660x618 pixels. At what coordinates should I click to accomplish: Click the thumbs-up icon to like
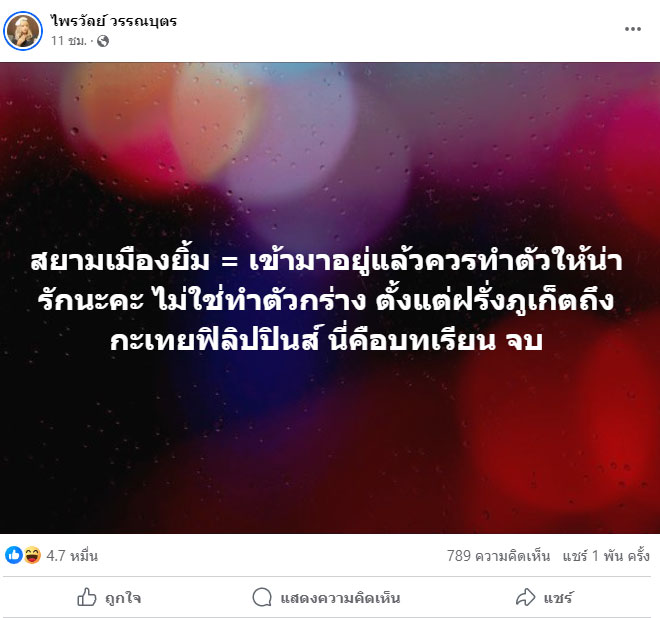(x=87, y=597)
